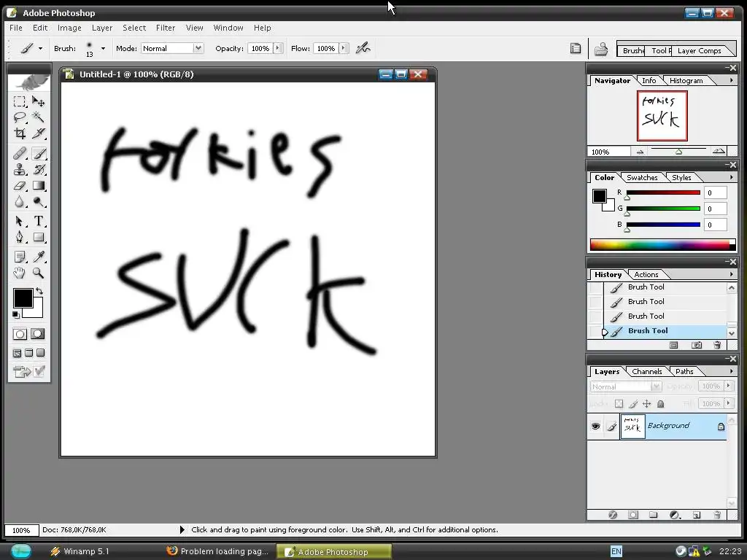Select the Slice tool
The height and width of the screenshot is (560, 747).
tap(39, 133)
